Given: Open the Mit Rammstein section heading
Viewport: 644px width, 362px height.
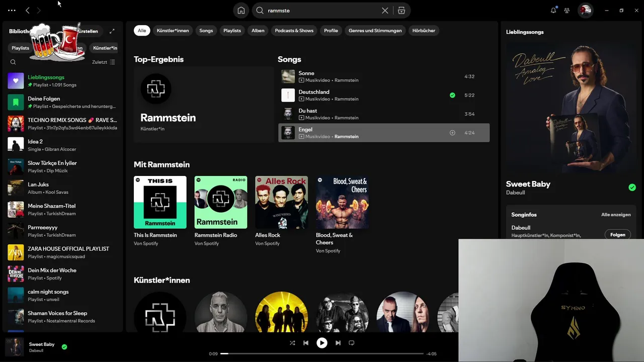Looking at the screenshot, I should tap(162, 164).
